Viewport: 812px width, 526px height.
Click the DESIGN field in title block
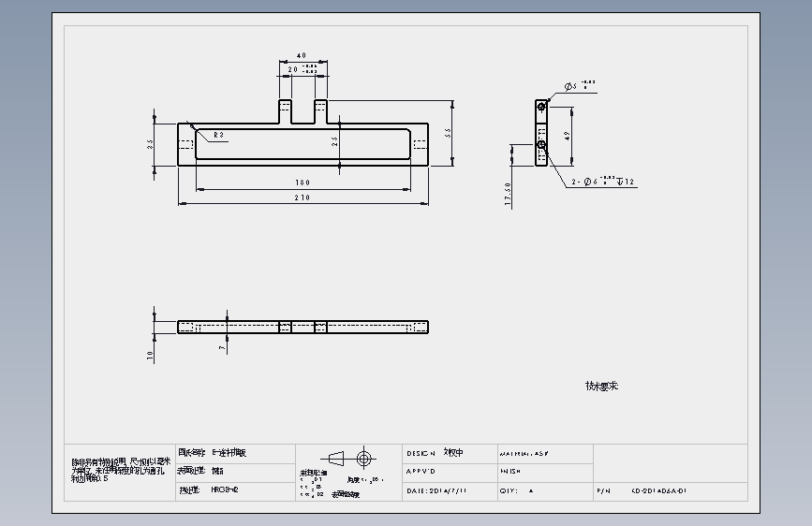450,453
